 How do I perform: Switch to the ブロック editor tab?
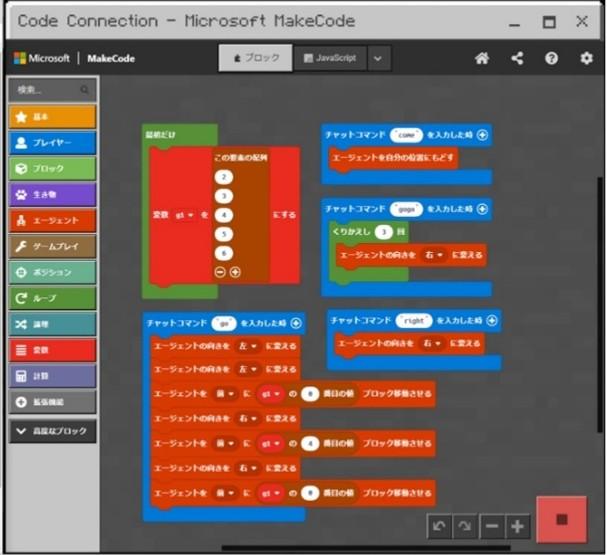pyautogui.click(x=255, y=59)
